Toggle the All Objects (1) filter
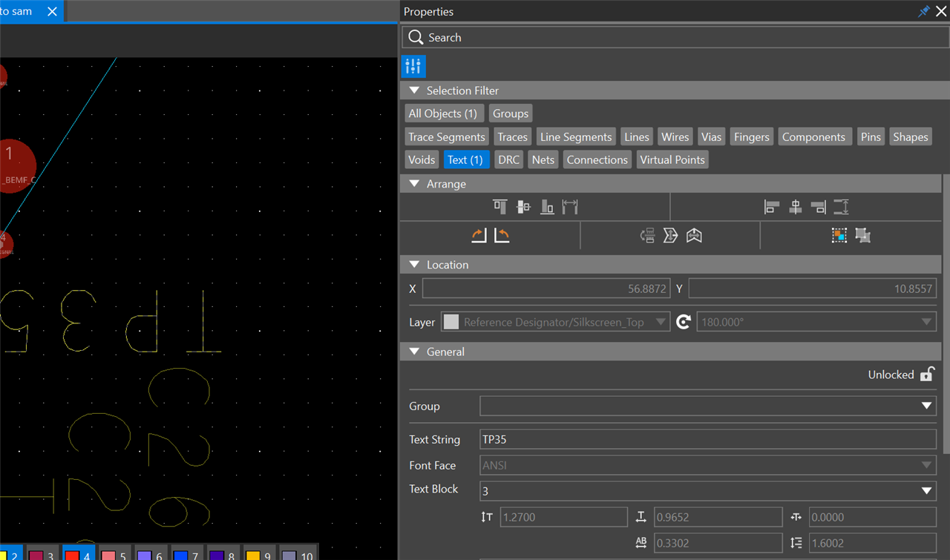The width and height of the screenshot is (950, 560). pyautogui.click(x=443, y=113)
